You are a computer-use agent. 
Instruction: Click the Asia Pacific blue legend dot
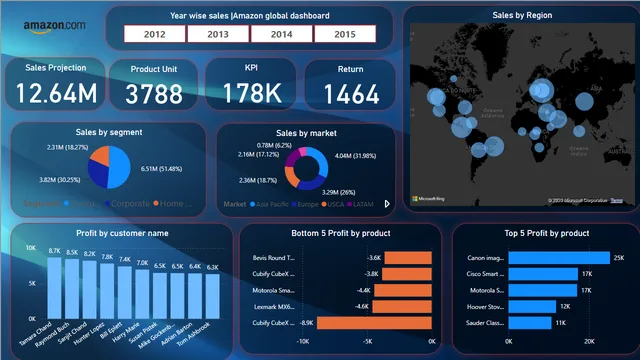pyautogui.click(x=252, y=204)
